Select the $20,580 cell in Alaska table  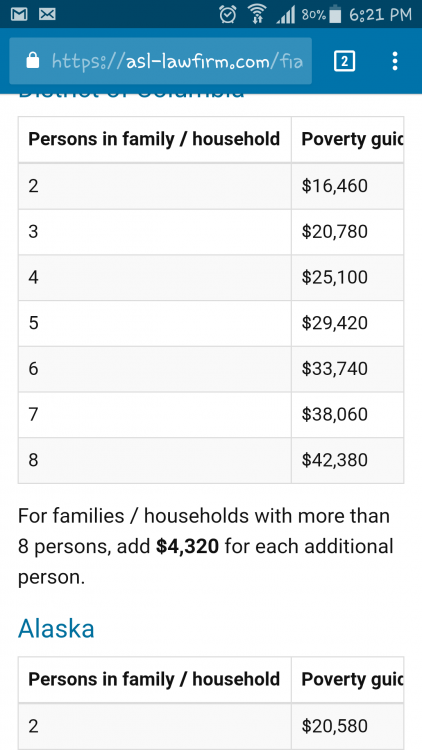pyautogui.click(x=347, y=726)
